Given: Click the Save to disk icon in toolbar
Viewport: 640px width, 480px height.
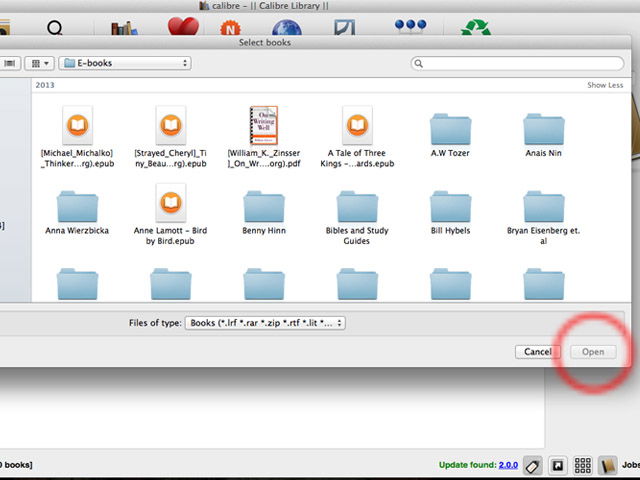Looking at the screenshot, I should [x=344, y=28].
